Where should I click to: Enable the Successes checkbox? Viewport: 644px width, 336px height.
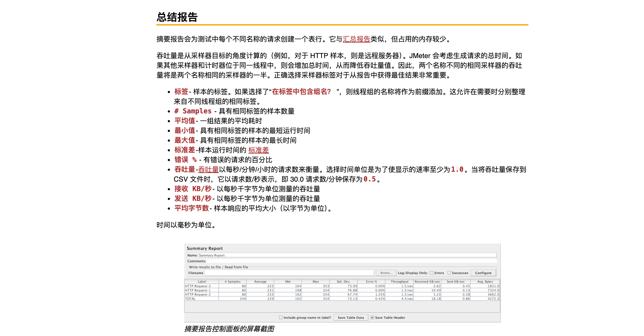tap(449, 273)
